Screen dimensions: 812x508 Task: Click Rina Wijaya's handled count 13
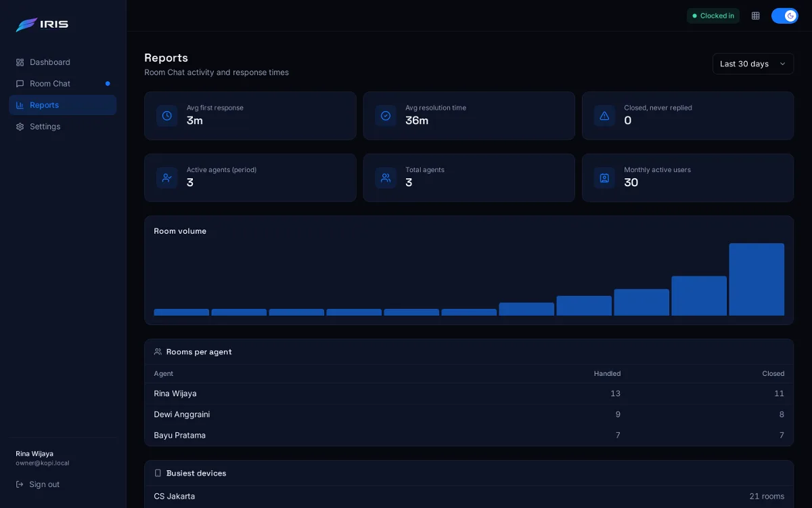pyautogui.click(x=615, y=394)
